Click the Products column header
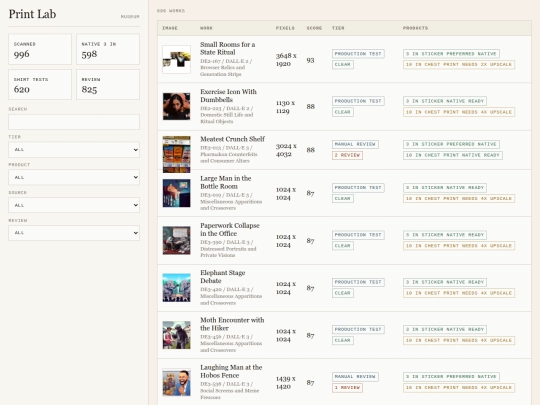Viewport: 540px width, 405px height. (415, 28)
